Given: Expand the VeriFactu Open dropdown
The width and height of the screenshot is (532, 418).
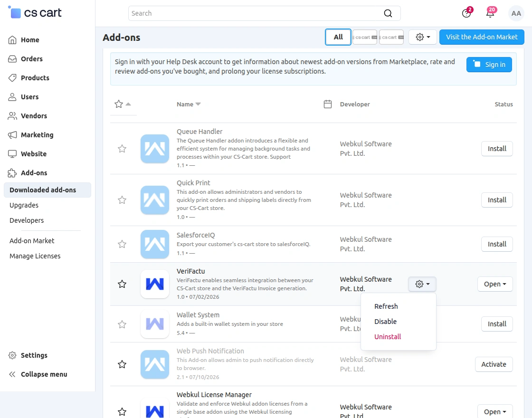Looking at the screenshot, I should coord(495,284).
